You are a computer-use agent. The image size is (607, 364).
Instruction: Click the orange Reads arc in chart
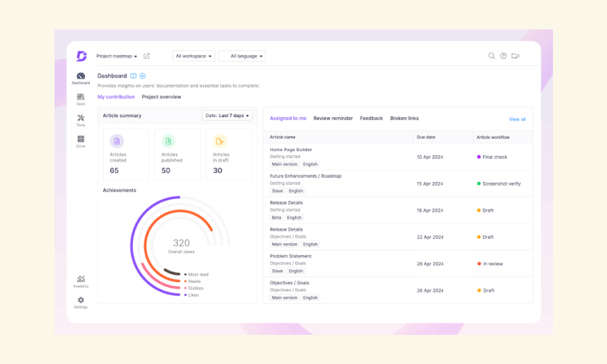tap(146, 246)
